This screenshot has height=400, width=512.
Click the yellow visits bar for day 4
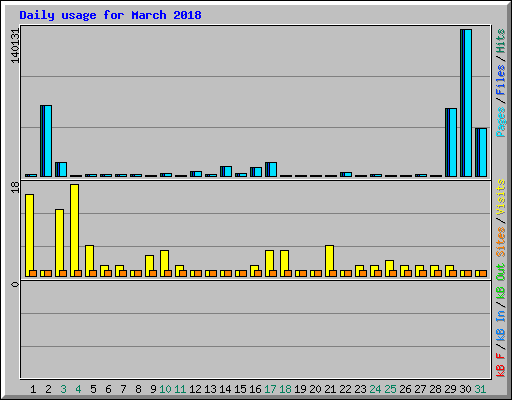74,230
